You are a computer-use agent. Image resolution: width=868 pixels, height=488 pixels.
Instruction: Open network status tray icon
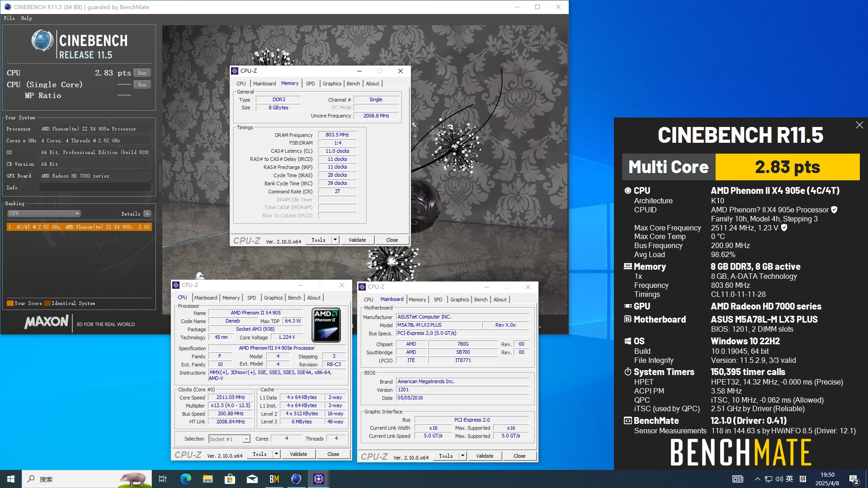pyautogui.click(x=768, y=479)
